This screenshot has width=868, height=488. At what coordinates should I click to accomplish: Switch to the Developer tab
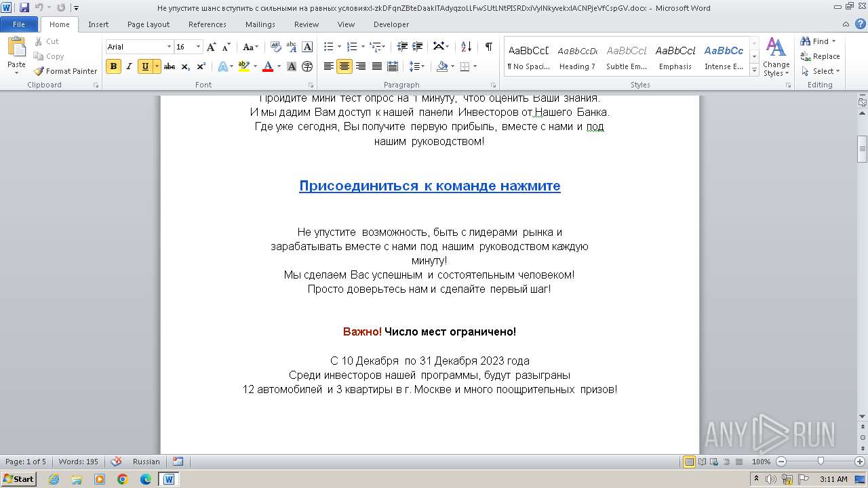coord(391,24)
